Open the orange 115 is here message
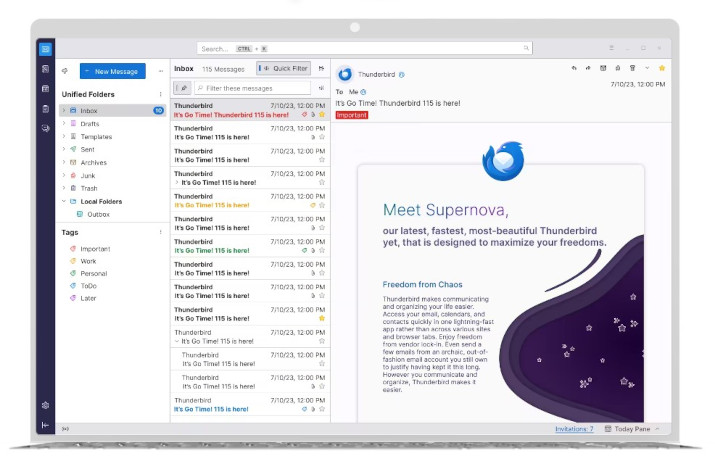Viewport: 715px width, 456px height. (250, 201)
